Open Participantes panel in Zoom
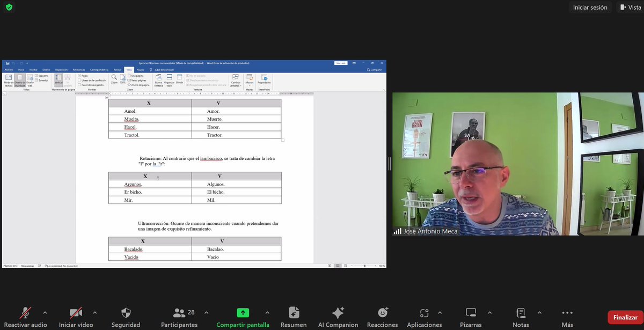644x330 pixels. (x=179, y=318)
